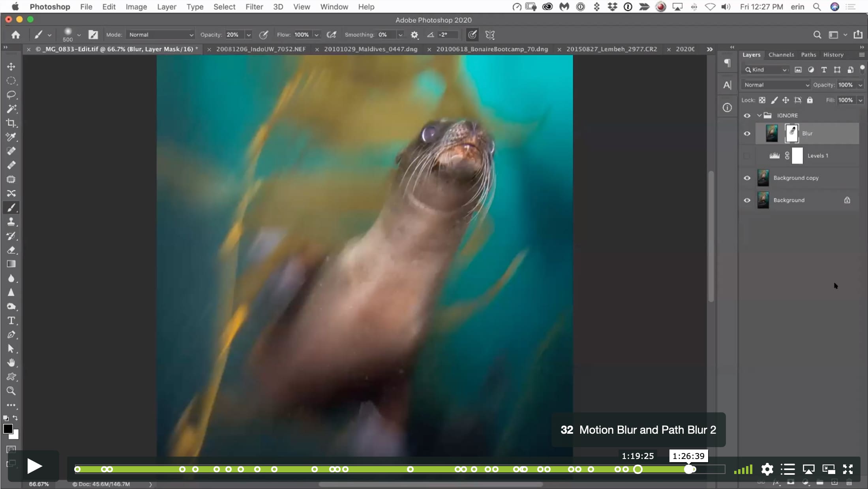
Task: Switch to the Channels tab
Action: pyautogui.click(x=781, y=55)
